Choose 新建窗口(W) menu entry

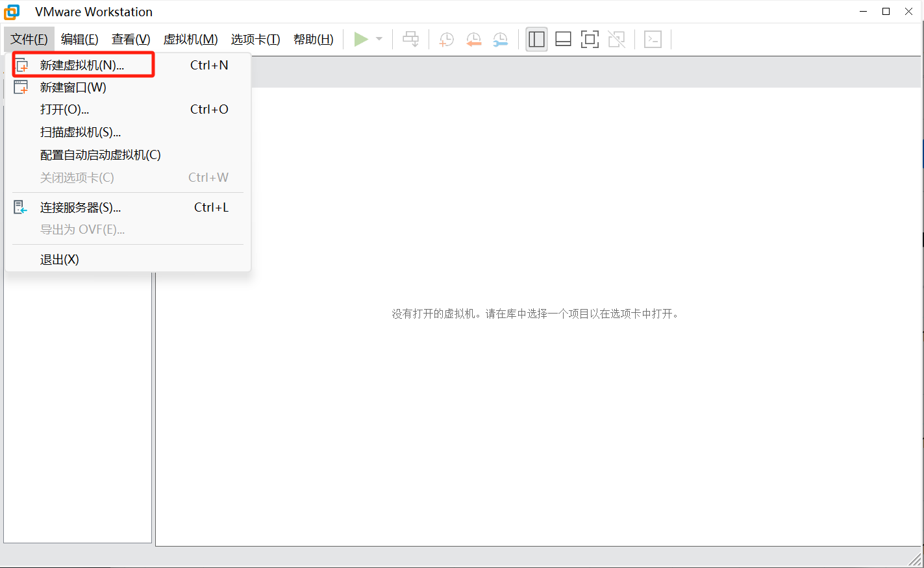pyautogui.click(x=128, y=87)
